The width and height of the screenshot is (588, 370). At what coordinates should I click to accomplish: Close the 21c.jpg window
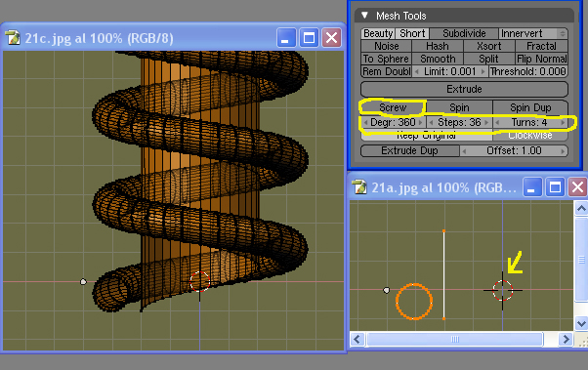(x=331, y=38)
